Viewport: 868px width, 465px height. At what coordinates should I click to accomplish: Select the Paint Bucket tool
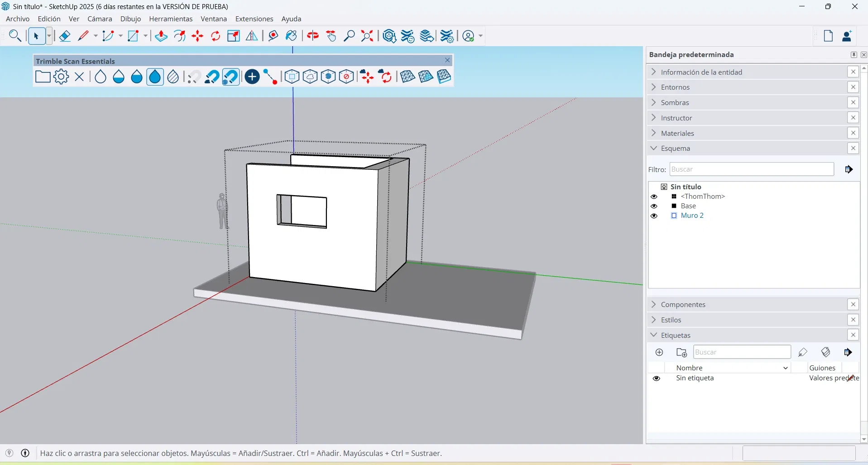pyautogui.click(x=292, y=36)
